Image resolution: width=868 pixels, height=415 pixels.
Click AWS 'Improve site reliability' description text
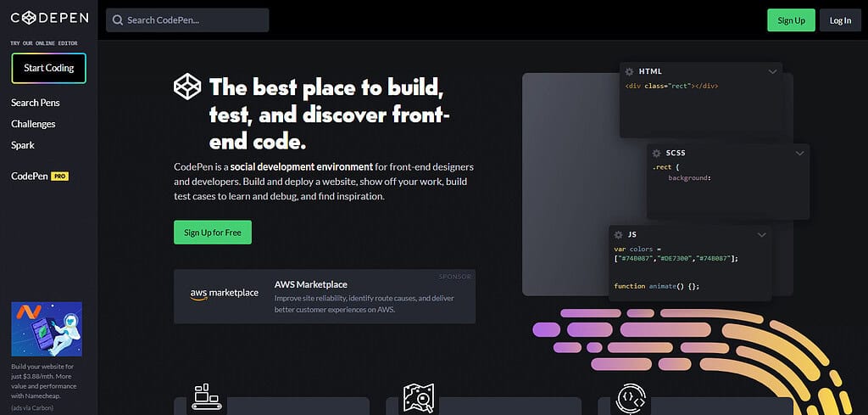364,304
